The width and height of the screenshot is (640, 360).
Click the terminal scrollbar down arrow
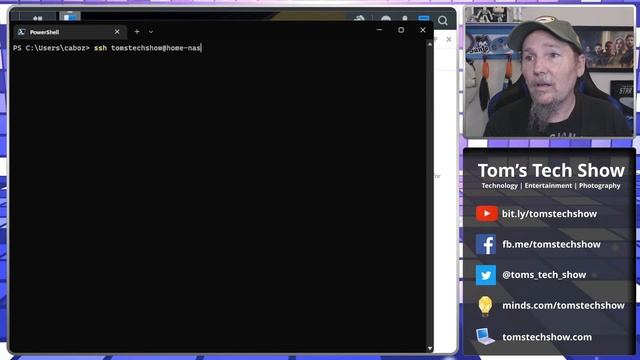click(x=429, y=348)
